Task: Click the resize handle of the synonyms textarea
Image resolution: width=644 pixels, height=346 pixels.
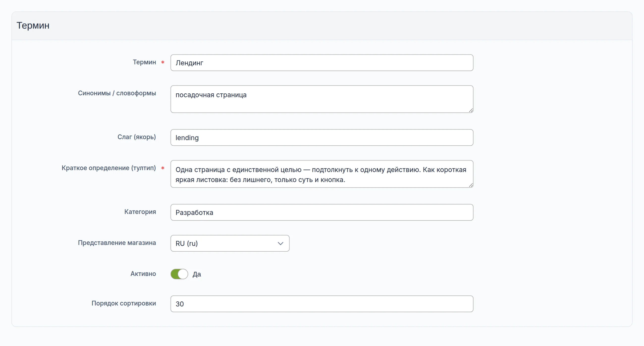Action: 471,110
